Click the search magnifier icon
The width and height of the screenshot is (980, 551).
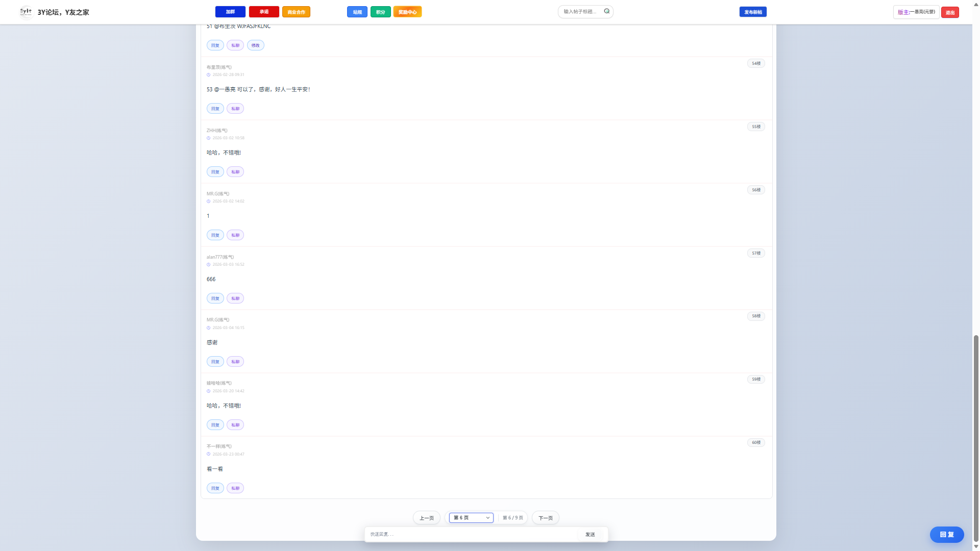tap(607, 11)
